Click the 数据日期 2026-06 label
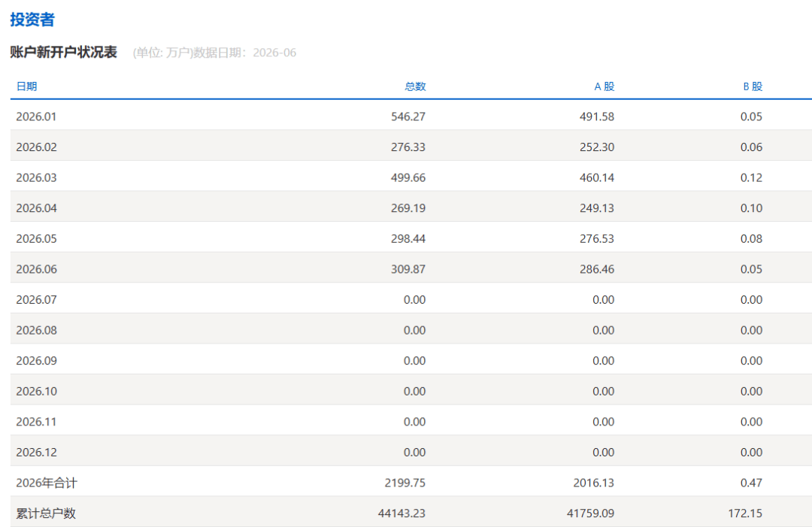Screen dimensions: 812x527 (244, 53)
